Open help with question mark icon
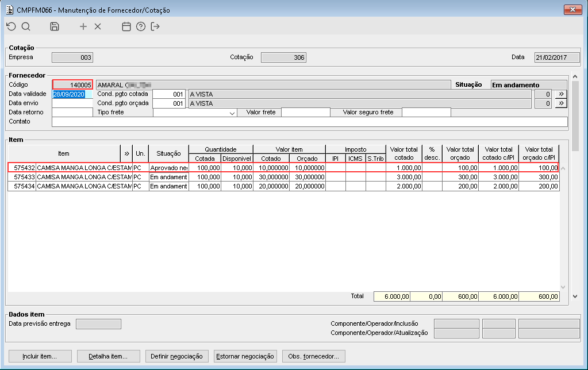588x370 pixels. [141, 26]
